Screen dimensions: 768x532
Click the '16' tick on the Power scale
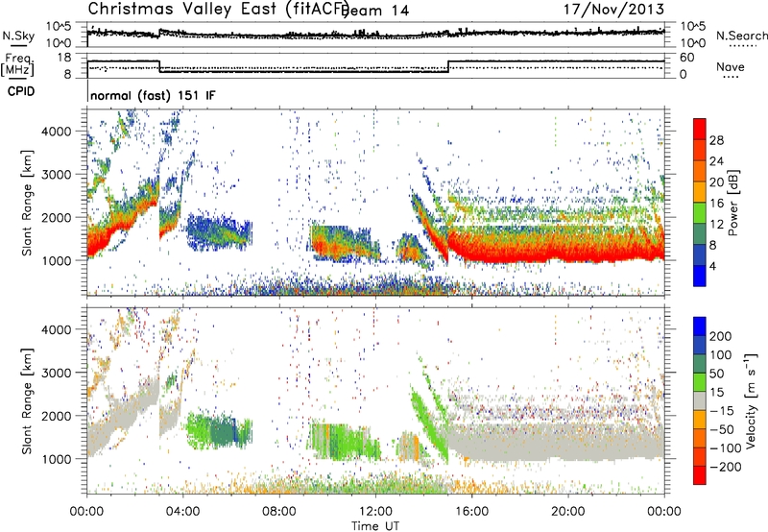coord(716,204)
